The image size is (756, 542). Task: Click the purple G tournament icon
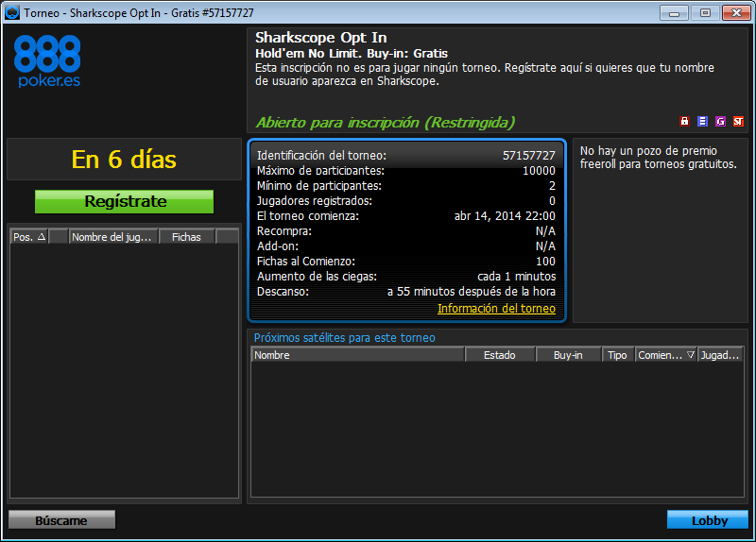720,122
